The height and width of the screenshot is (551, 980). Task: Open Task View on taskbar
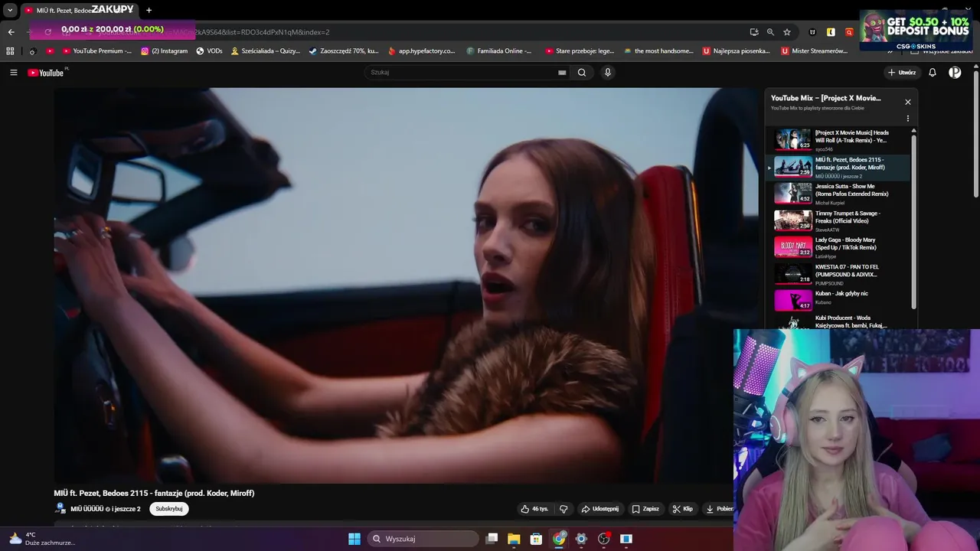coord(492,539)
